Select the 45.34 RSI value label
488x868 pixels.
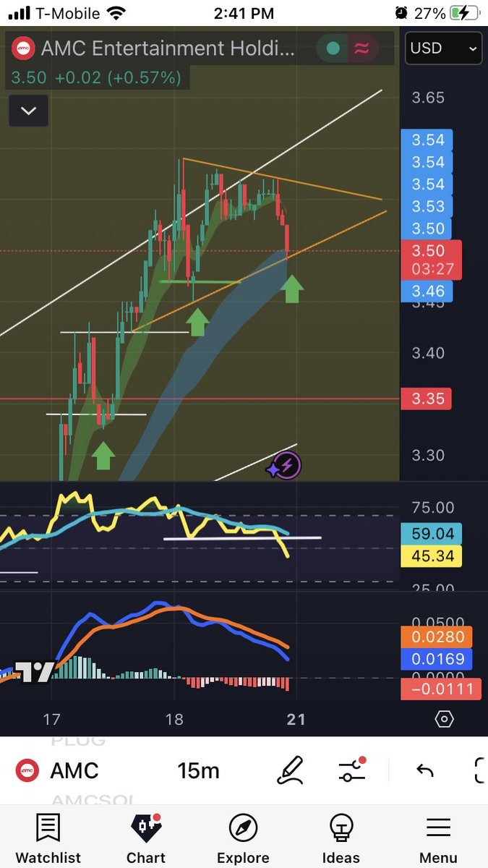click(x=432, y=556)
